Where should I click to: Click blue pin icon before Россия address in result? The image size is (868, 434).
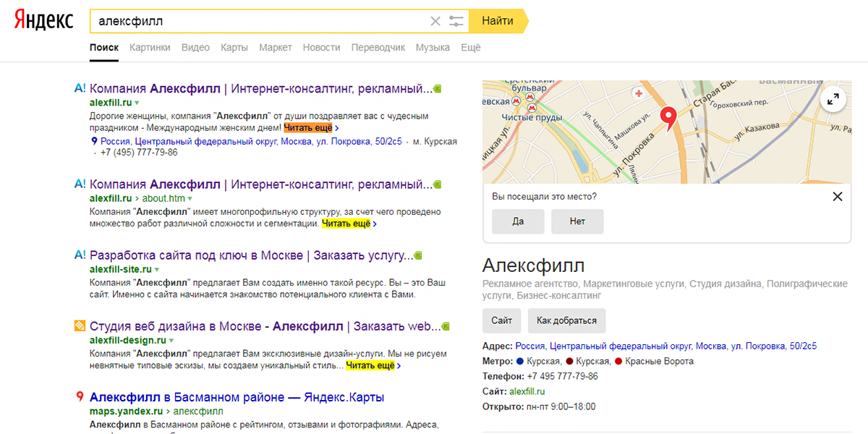[94, 142]
